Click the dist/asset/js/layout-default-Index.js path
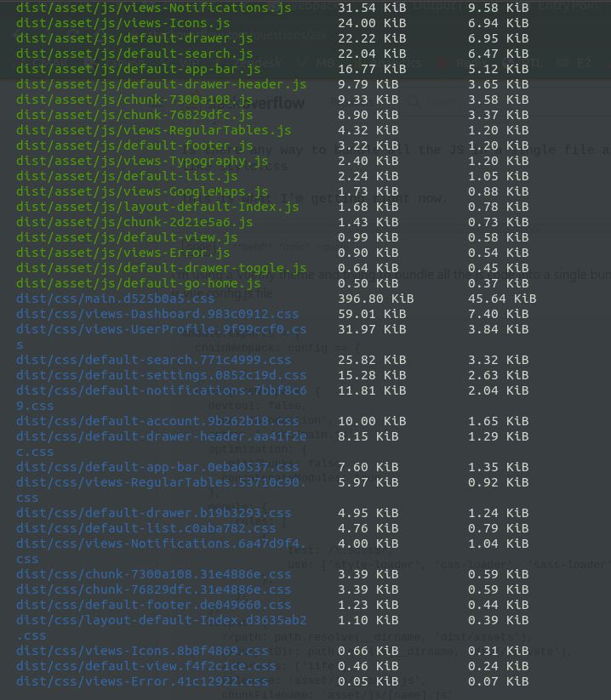Viewport: 611px width, 700px height. tap(157, 207)
